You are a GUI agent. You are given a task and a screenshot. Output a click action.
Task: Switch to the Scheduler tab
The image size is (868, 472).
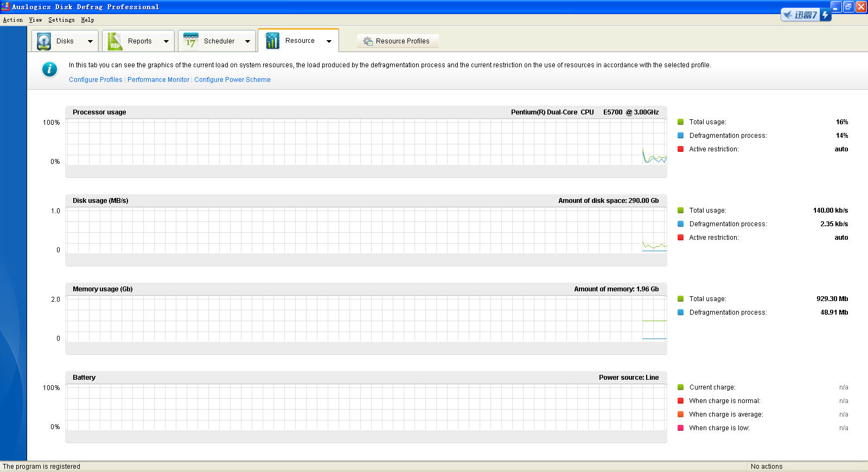pos(217,41)
